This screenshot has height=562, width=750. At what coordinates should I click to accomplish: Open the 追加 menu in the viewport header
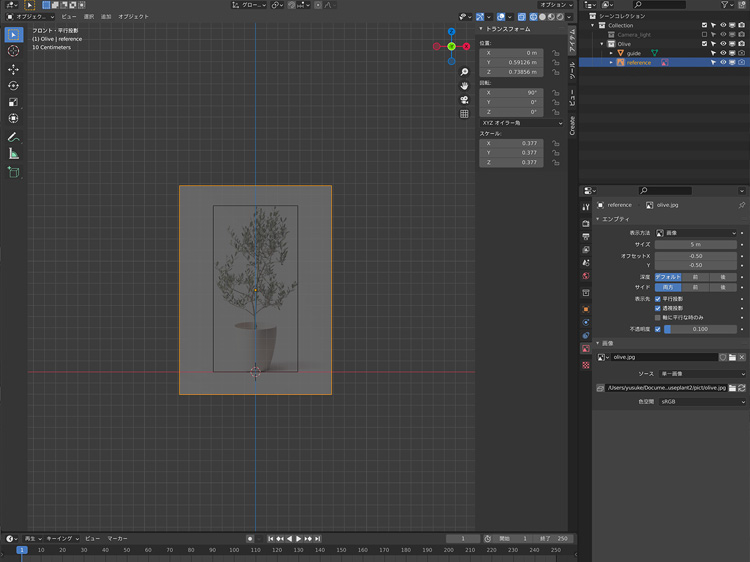coord(106,17)
